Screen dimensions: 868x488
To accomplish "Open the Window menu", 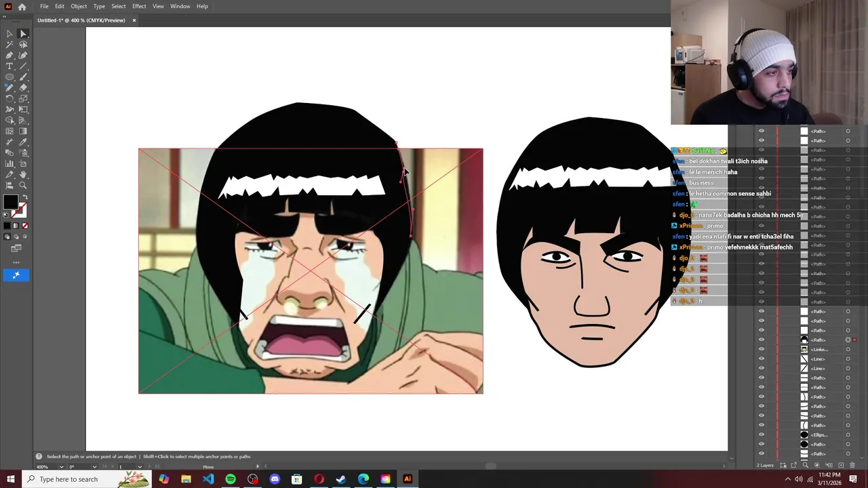I will (180, 6).
